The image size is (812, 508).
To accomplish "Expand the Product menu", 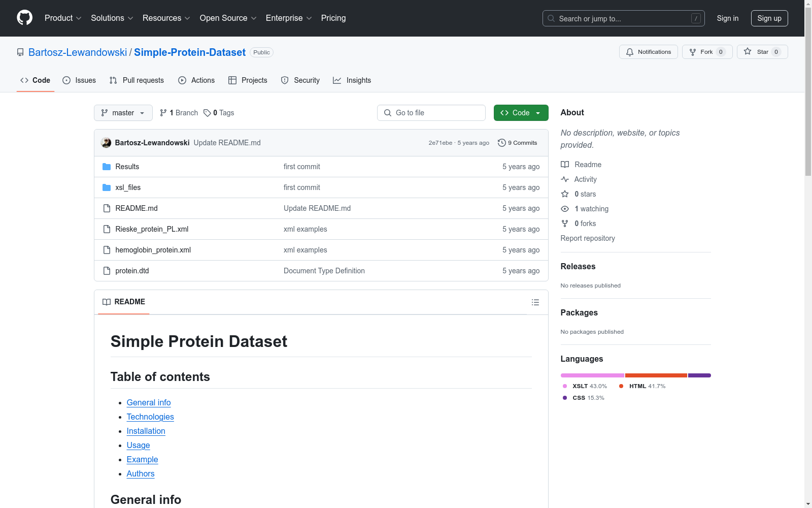I will coord(63,18).
